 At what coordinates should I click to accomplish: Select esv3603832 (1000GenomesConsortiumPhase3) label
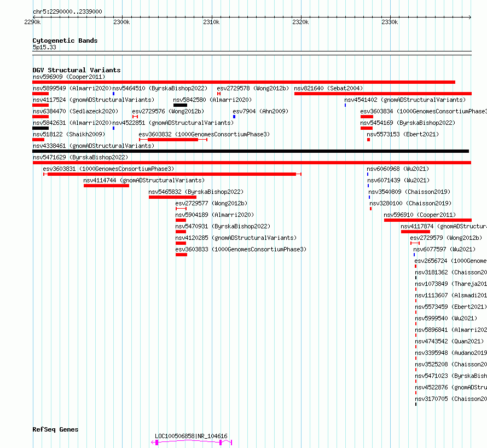tap(204, 134)
